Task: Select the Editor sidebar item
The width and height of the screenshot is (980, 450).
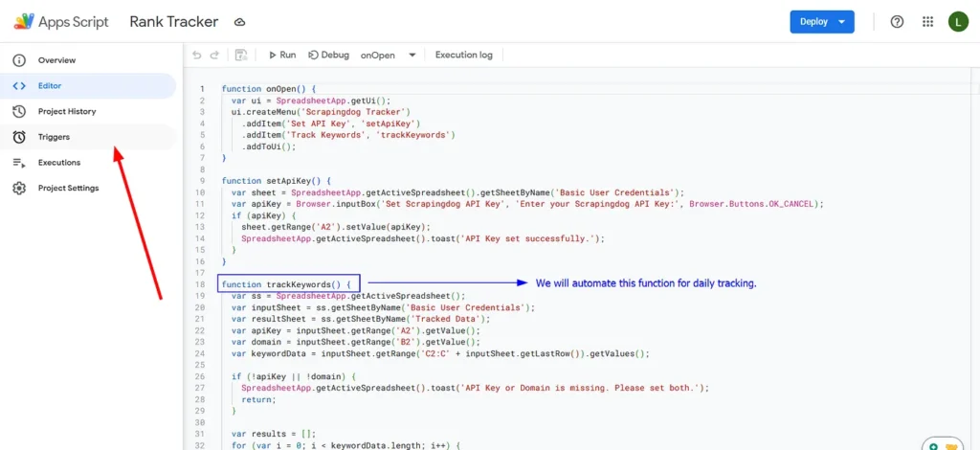Action: [88, 86]
